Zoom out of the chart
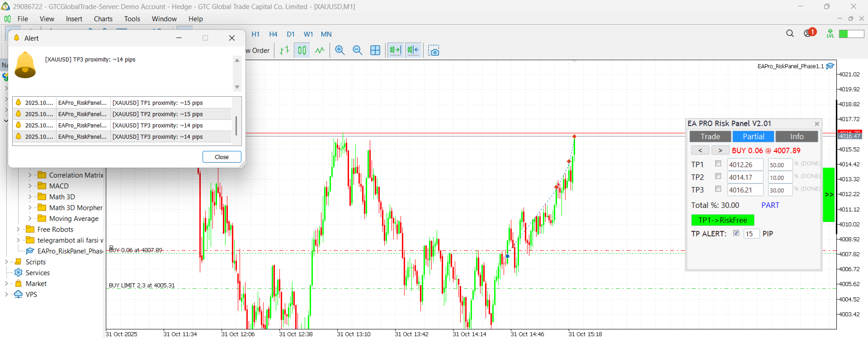 point(358,51)
